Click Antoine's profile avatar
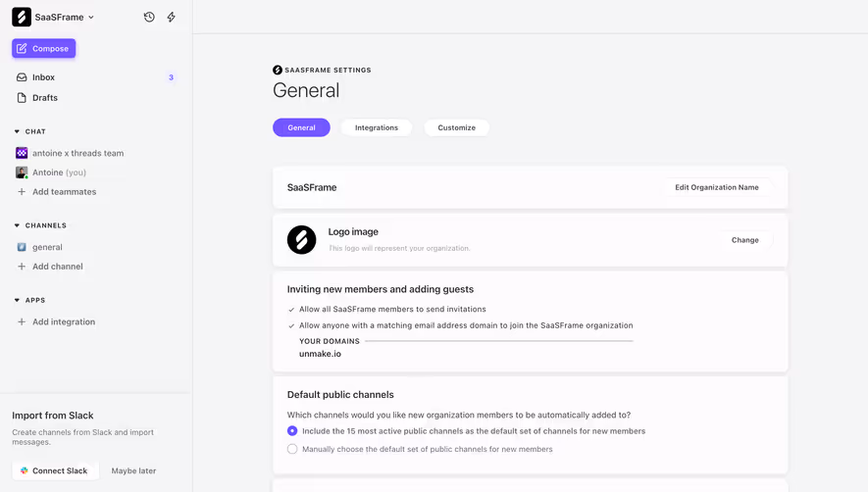The width and height of the screenshot is (868, 492). point(22,172)
